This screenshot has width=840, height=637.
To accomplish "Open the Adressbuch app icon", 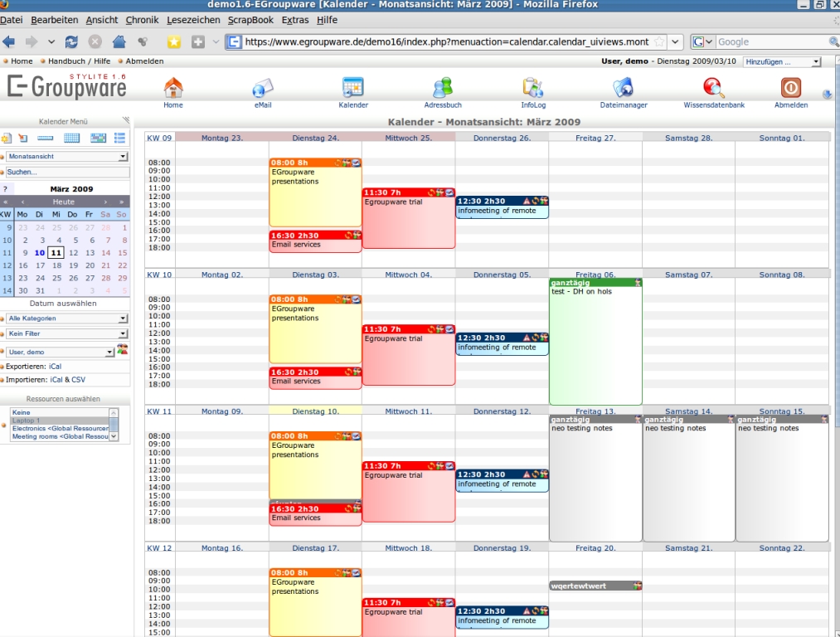I will tap(443, 87).
